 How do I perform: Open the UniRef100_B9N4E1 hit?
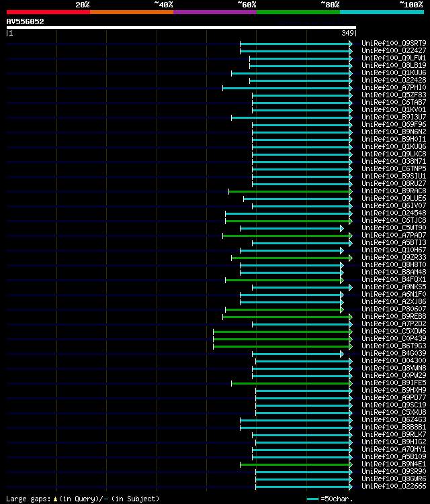(x=394, y=464)
